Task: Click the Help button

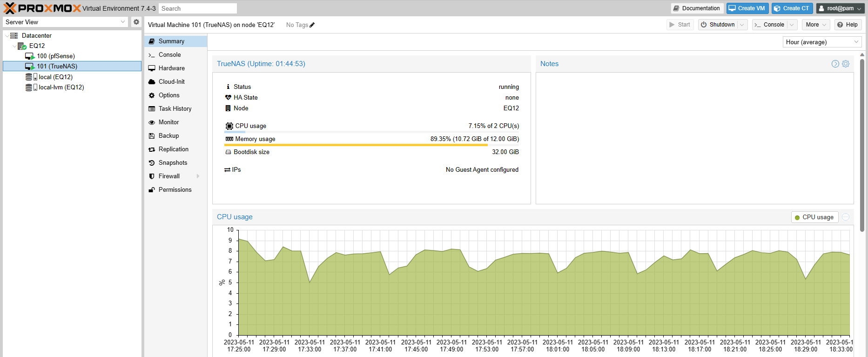Action: point(848,25)
